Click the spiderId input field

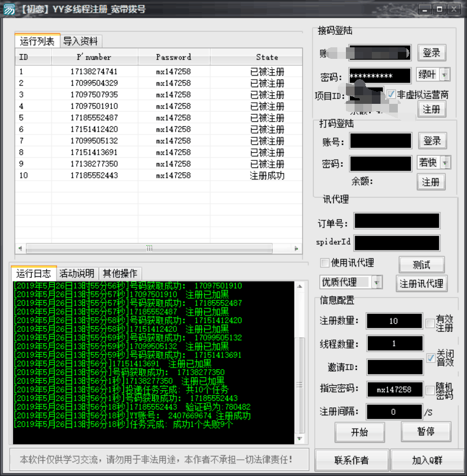397,243
